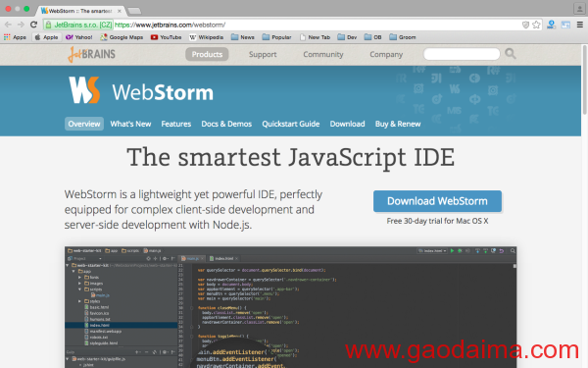This screenshot has height=368, width=588.
Task: Open the News bookmarks folder
Action: [243, 37]
